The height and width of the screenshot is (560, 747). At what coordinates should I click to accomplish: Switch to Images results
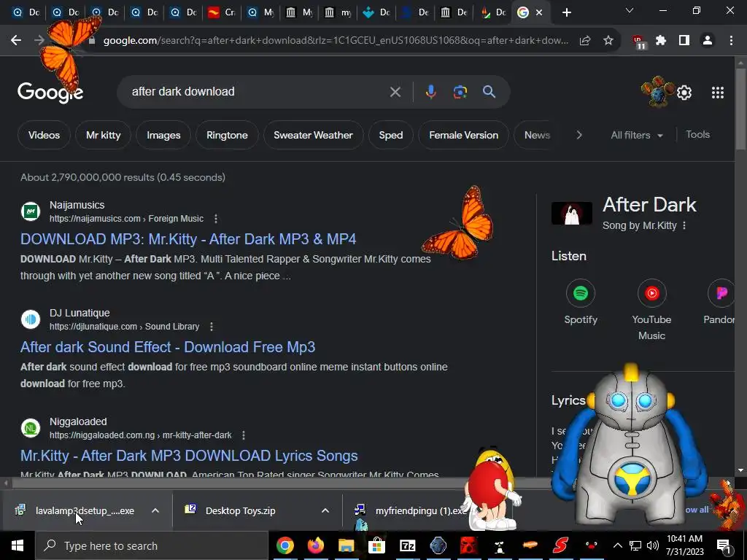163,135
